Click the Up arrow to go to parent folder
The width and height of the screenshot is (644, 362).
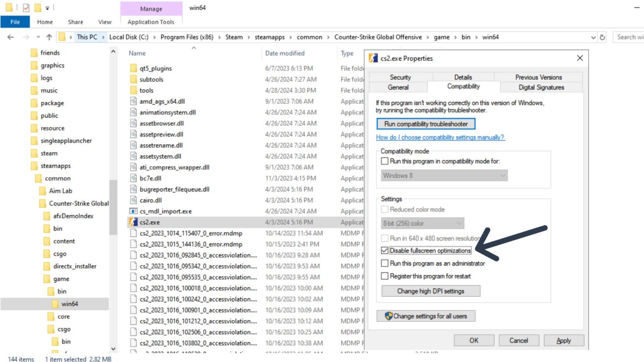(49, 37)
